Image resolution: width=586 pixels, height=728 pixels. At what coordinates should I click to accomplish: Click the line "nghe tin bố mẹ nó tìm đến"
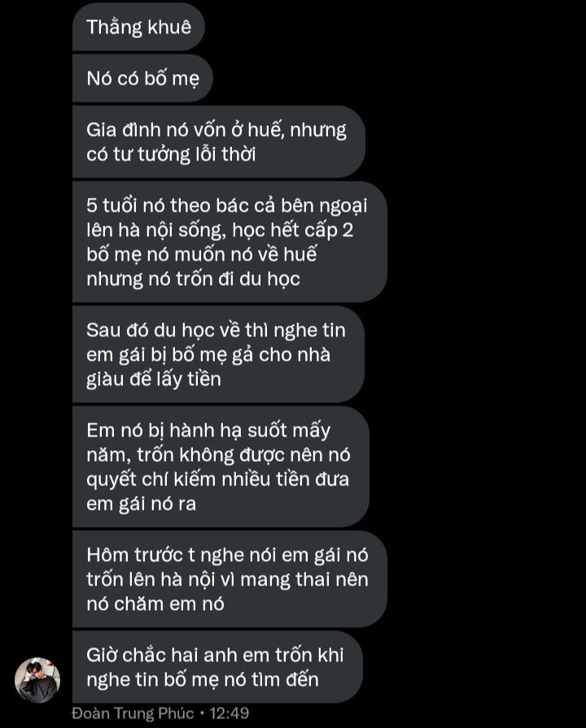click(203, 680)
